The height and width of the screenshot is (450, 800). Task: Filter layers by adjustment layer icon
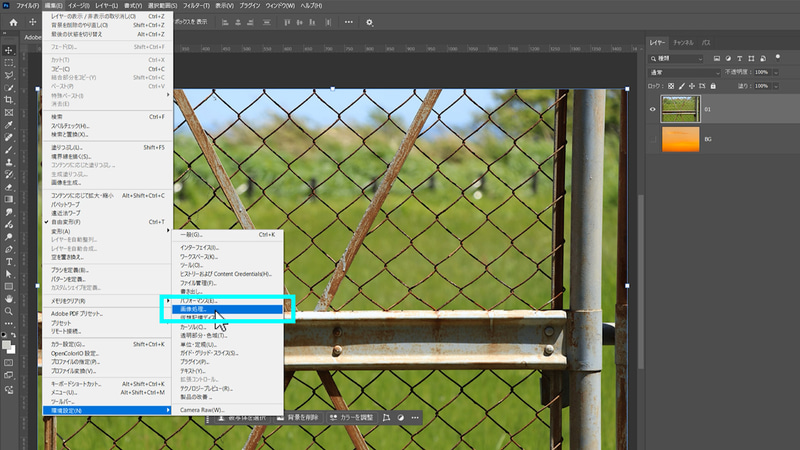(x=728, y=59)
